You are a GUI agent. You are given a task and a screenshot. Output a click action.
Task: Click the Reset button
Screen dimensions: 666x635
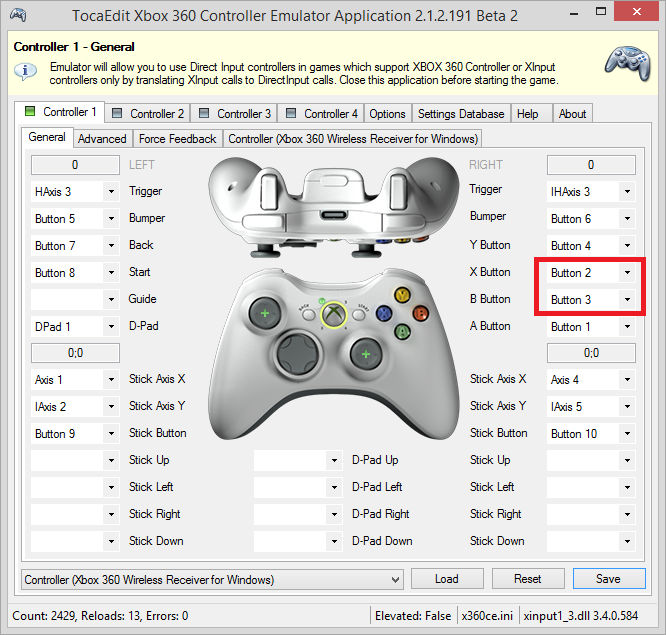click(528, 579)
